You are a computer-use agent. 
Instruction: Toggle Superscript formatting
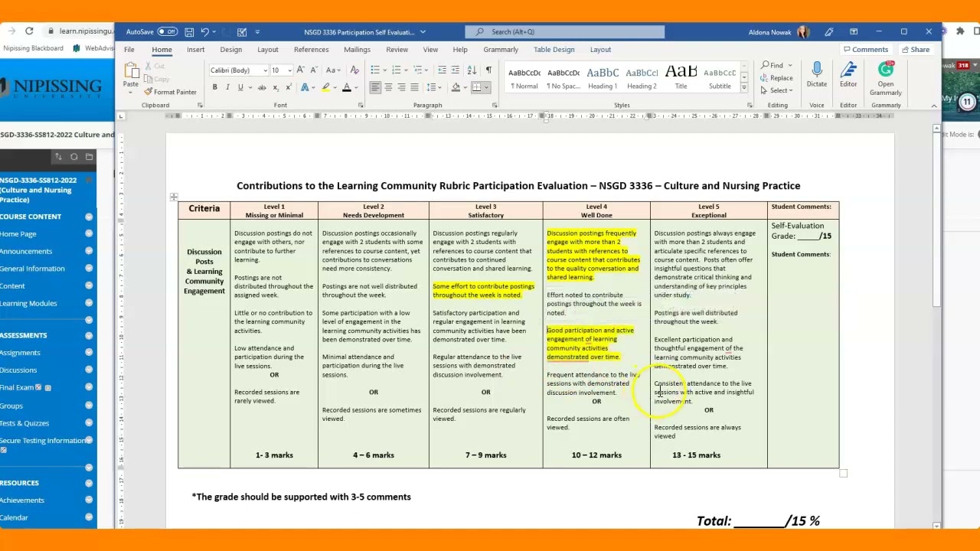click(x=289, y=87)
